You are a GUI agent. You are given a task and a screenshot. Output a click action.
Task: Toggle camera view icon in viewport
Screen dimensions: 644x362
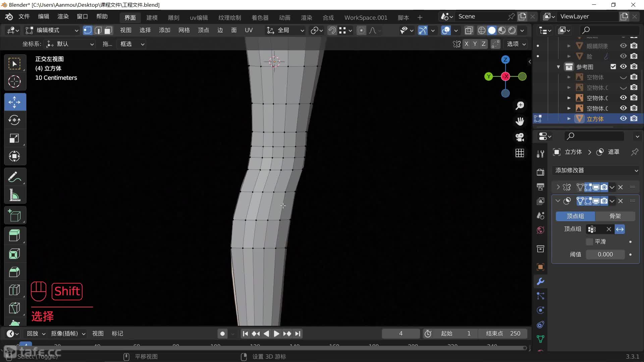[x=520, y=137]
